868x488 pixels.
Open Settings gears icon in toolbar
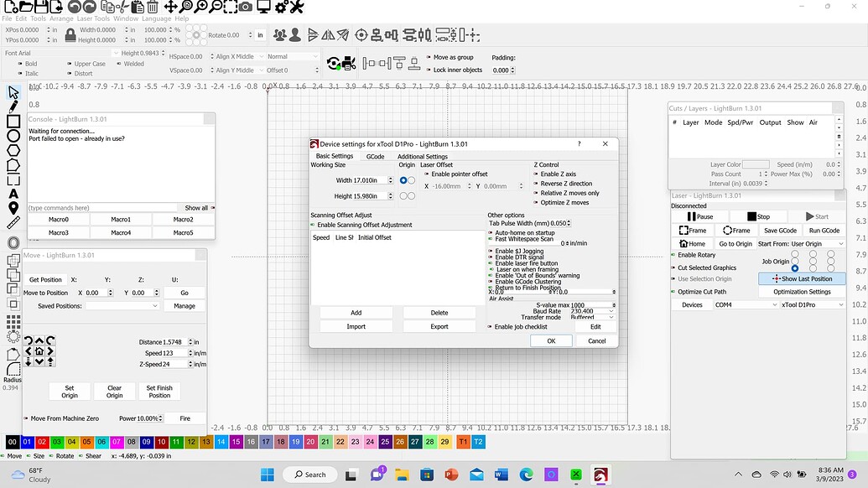pyautogui.click(x=281, y=7)
